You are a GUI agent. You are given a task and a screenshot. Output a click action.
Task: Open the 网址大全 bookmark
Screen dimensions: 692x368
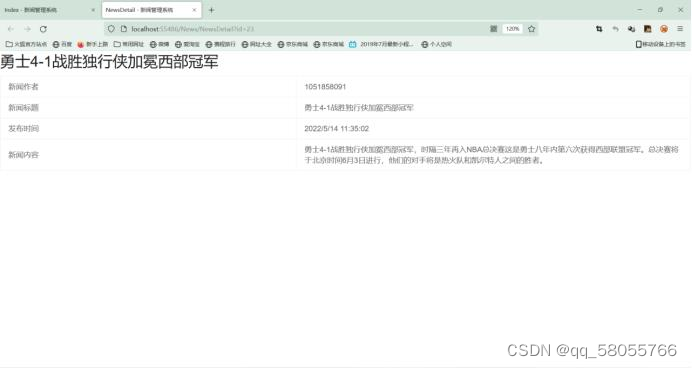coord(256,44)
